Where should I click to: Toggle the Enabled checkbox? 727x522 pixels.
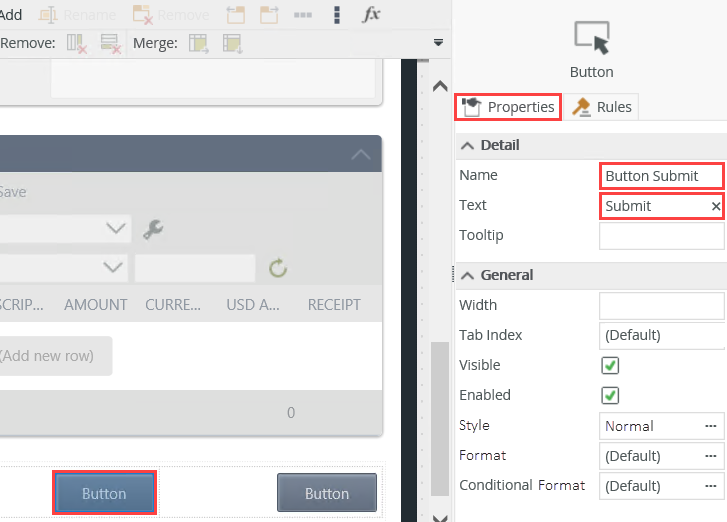610,395
